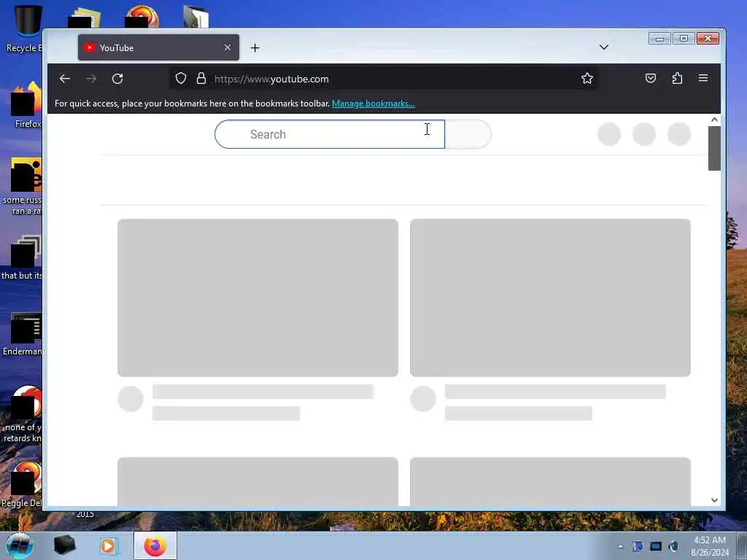Click in the YouTube Search field

tap(330, 134)
